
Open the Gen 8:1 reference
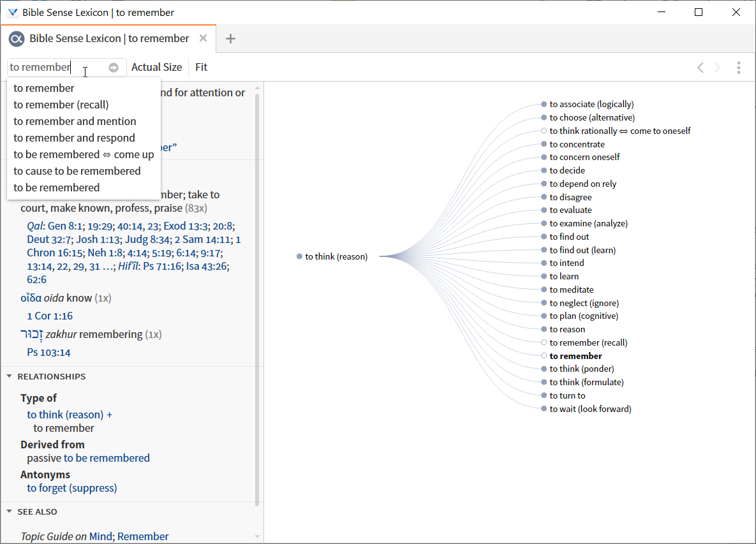click(65, 226)
